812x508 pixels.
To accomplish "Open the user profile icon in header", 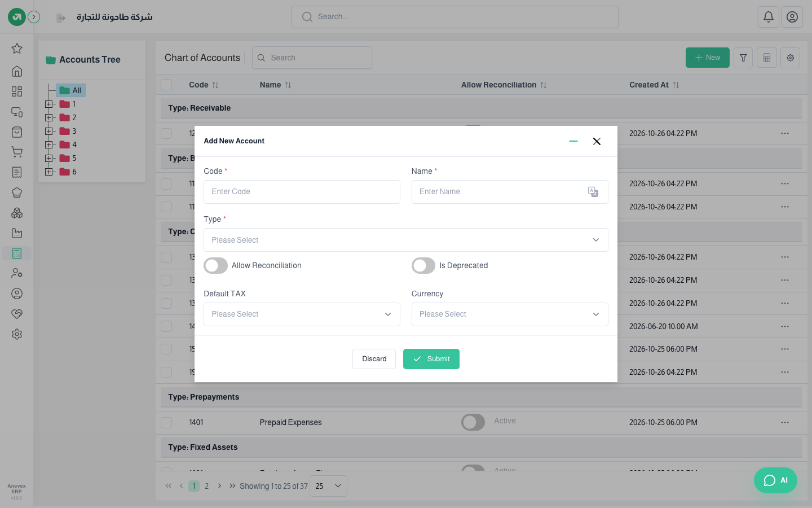I will 792,17.
